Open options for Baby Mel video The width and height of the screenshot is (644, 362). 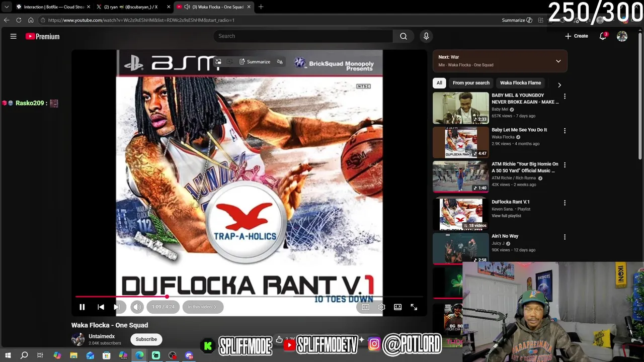point(565,96)
